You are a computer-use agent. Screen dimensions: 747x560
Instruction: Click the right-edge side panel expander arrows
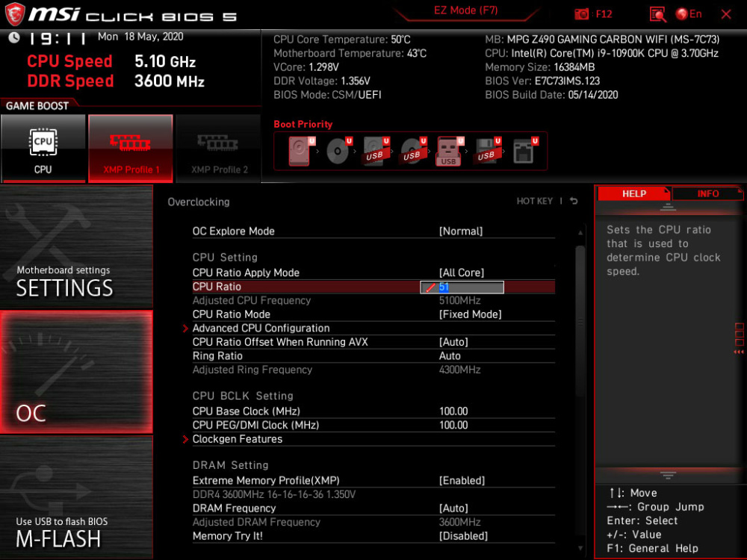point(739,352)
